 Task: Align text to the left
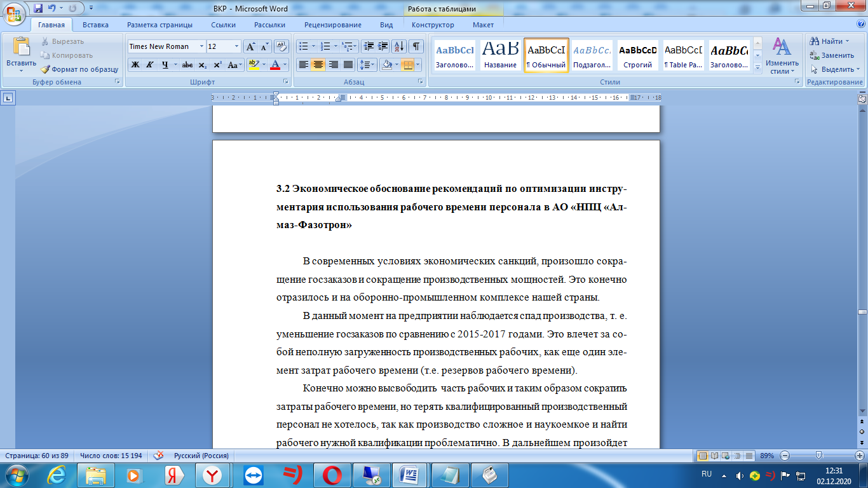[304, 65]
